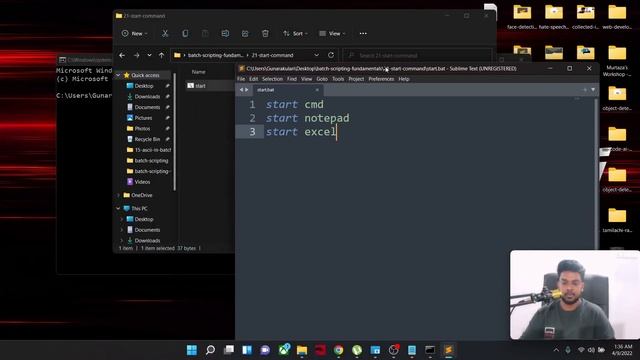
Task: Click the Forward arrow in File Explorer
Action: point(137,55)
